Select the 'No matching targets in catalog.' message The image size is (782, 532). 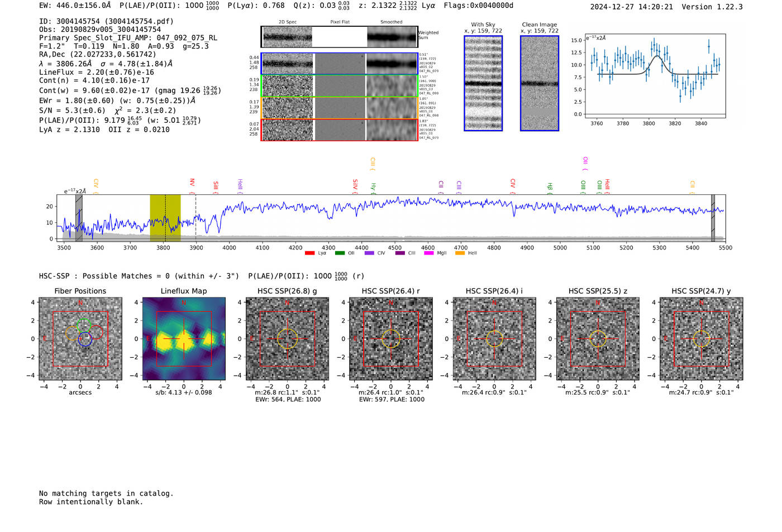coord(106,493)
